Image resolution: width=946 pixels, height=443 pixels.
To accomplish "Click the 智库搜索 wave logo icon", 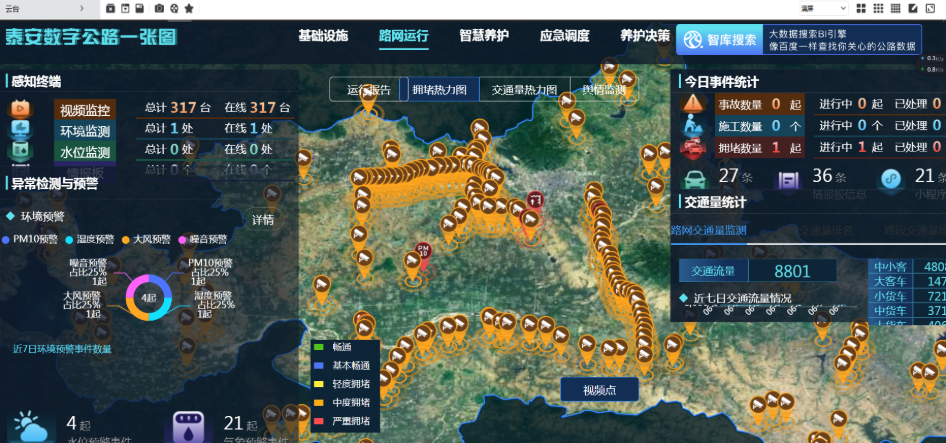I will [x=691, y=40].
